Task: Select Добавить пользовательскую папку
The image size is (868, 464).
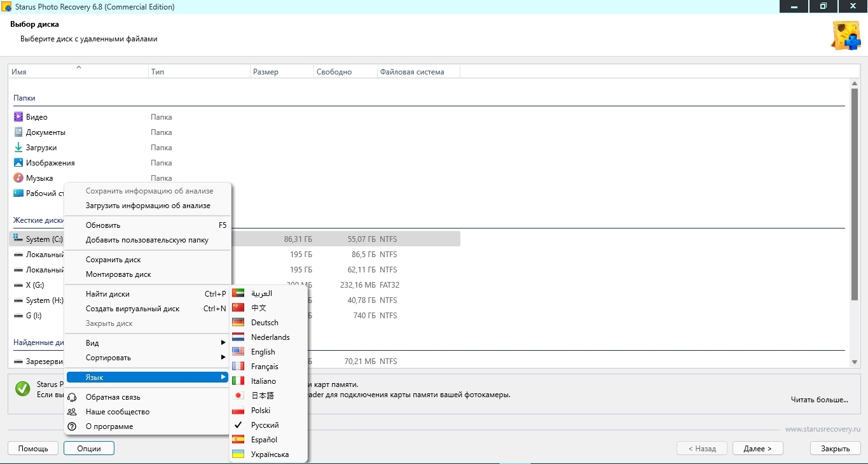Action: pos(148,240)
